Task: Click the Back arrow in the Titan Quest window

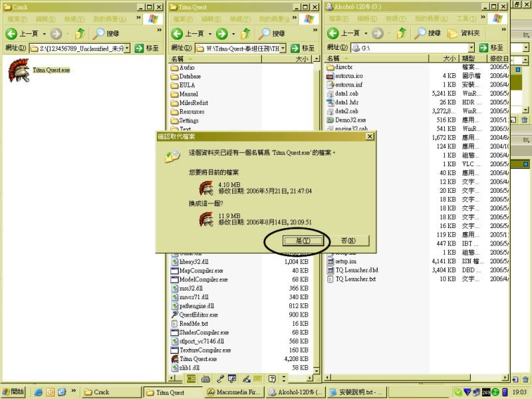Action: [x=177, y=33]
